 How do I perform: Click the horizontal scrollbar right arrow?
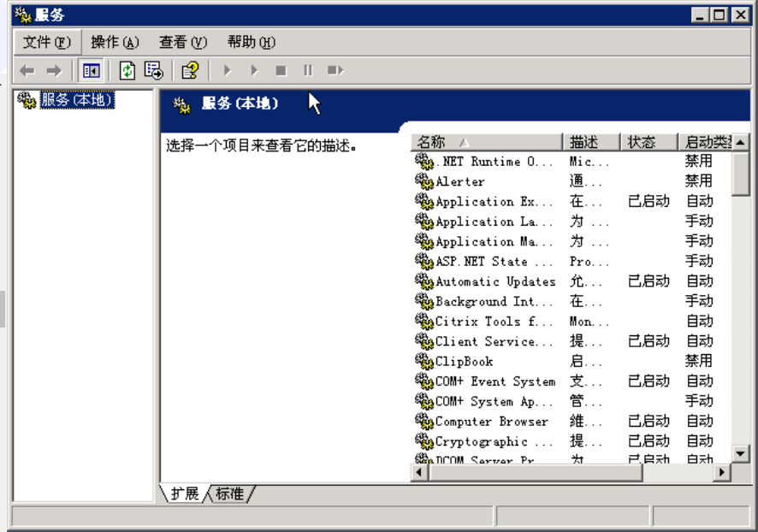click(722, 472)
